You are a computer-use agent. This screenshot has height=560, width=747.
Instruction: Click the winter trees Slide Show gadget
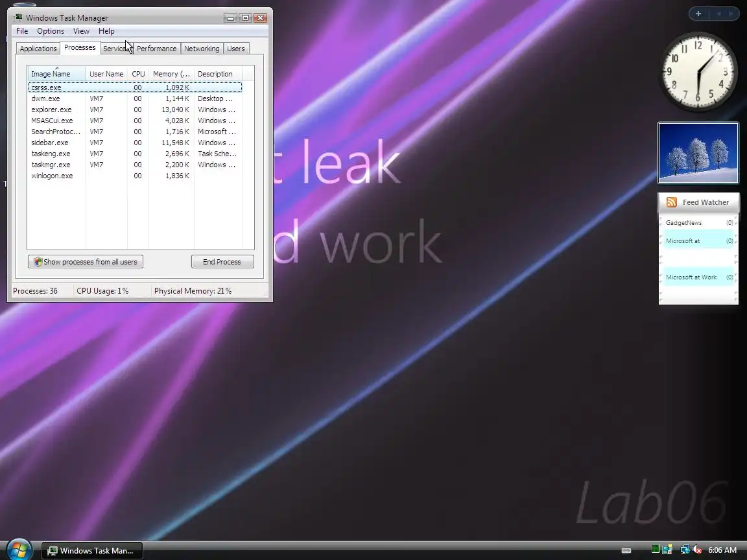[x=698, y=153]
